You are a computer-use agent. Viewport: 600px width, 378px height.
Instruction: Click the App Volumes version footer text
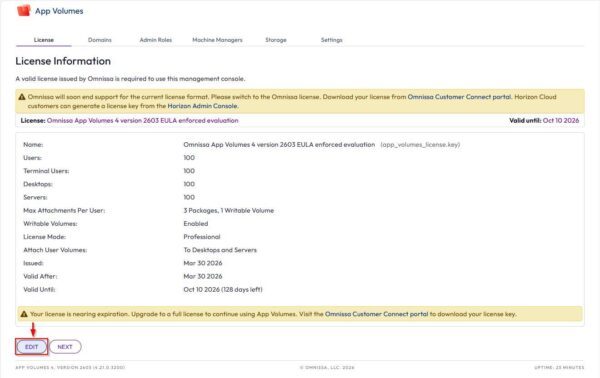[70, 368]
